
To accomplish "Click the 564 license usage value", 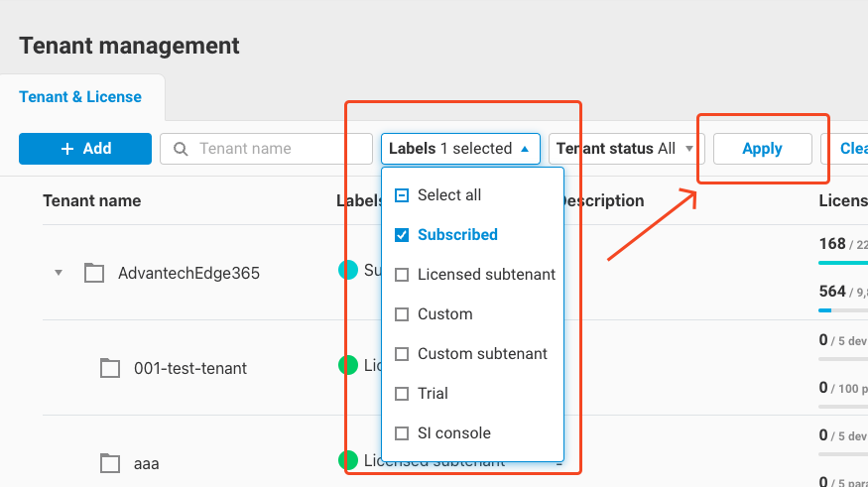I will tap(832, 291).
